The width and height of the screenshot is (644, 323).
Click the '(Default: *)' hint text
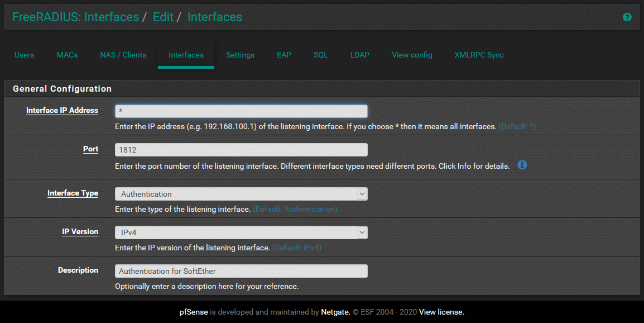pos(517,126)
